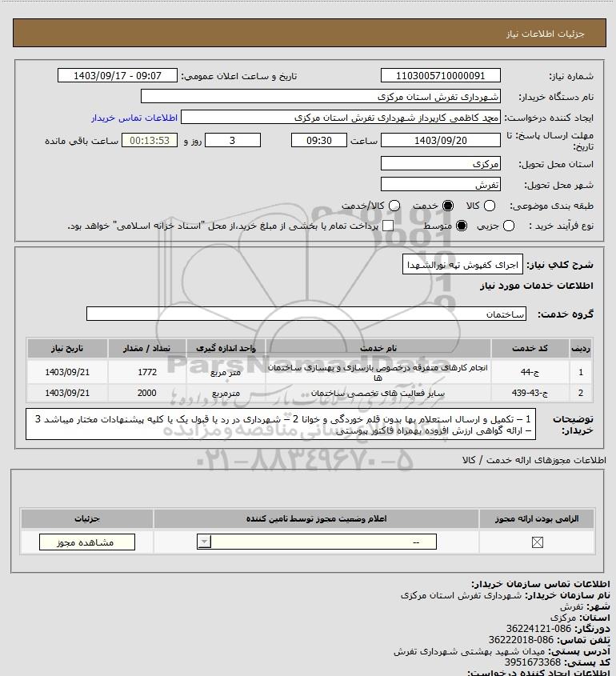
Task: Click the deadline hour field 09:30
Action: point(319,140)
